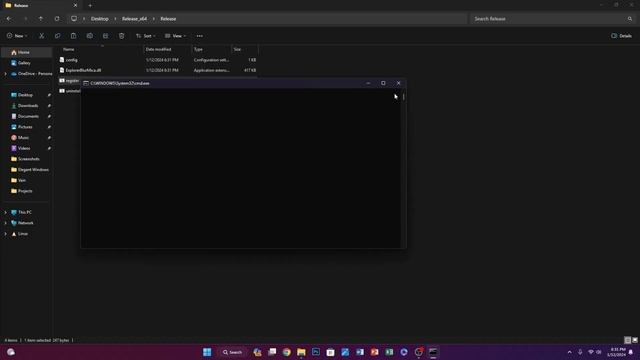Select the ExplorerBlurMica.dll file
The width and height of the screenshot is (640, 360).
coord(158,70)
